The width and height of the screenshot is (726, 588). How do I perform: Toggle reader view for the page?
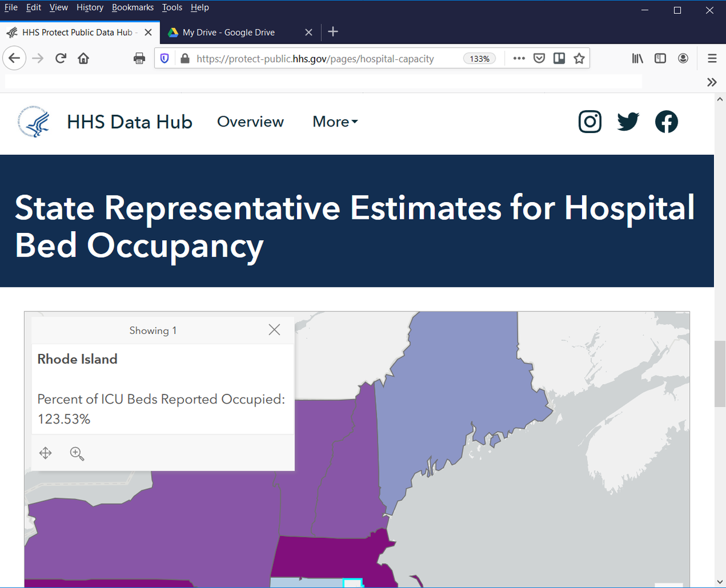(x=559, y=58)
